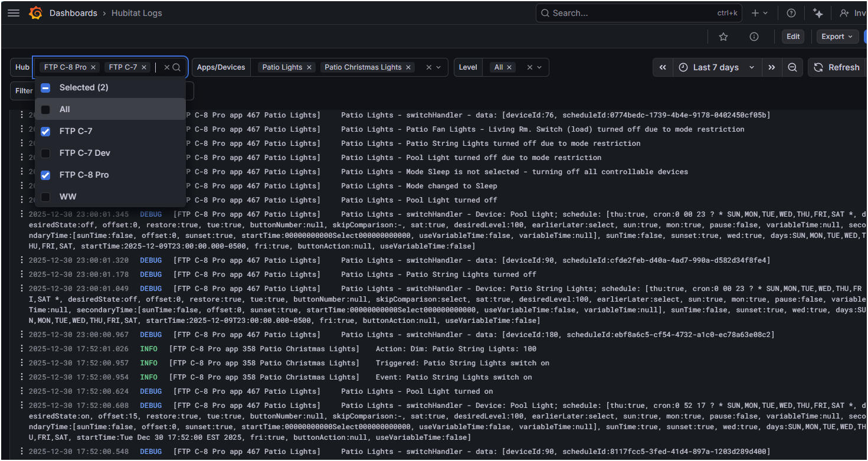Open the help question mark icon
This screenshot has width=868, height=461.
click(791, 13)
